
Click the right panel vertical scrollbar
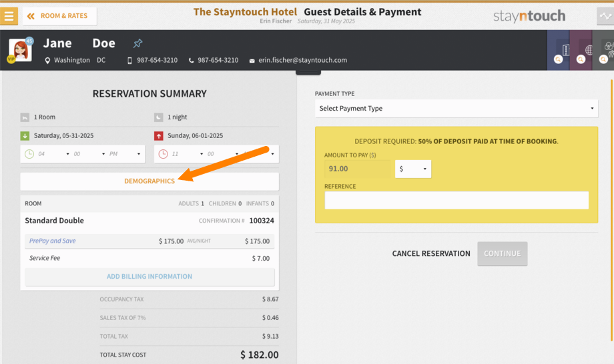[611, 210]
